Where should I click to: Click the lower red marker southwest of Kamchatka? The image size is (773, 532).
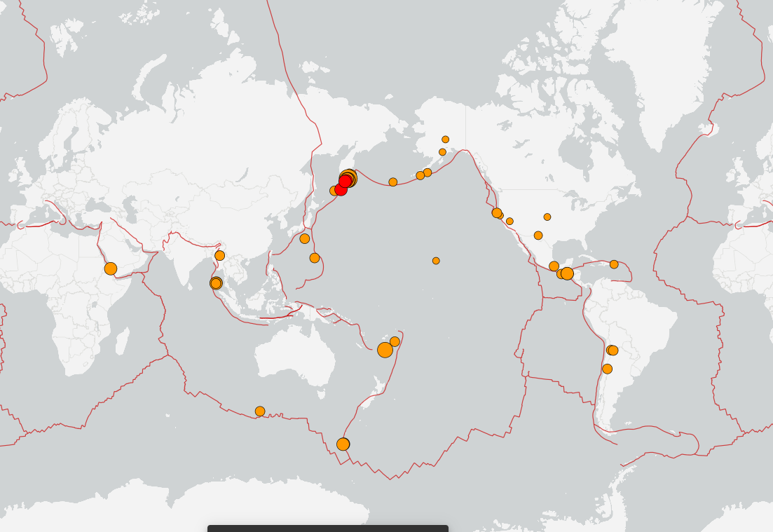[341, 189]
